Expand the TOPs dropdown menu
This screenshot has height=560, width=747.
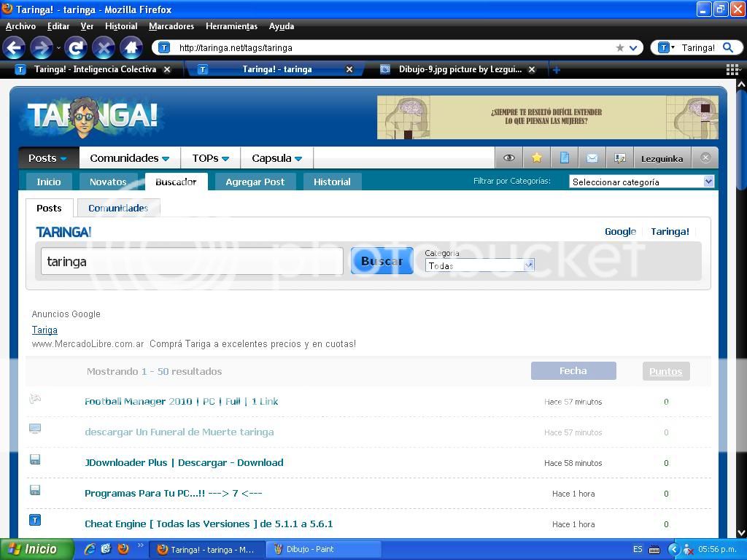coord(211,158)
